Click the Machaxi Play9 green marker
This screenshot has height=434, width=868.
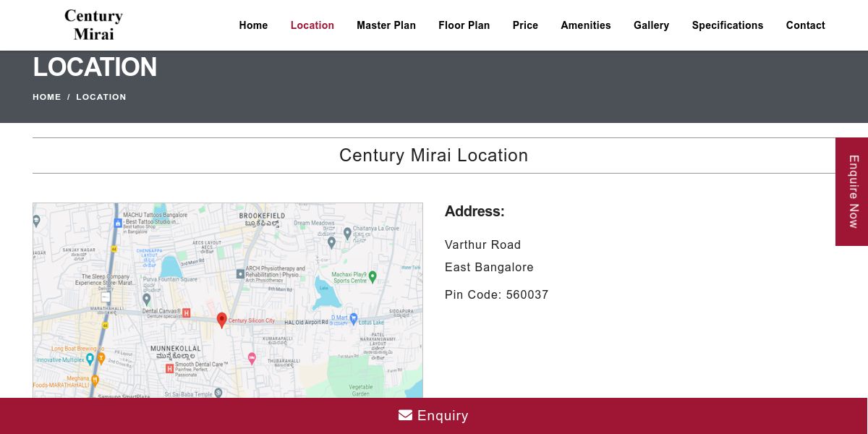(373, 276)
